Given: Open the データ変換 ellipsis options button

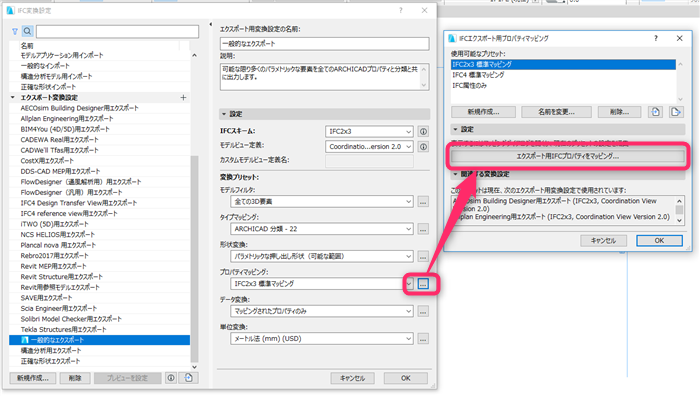Looking at the screenshot, I should coord(423,311).
